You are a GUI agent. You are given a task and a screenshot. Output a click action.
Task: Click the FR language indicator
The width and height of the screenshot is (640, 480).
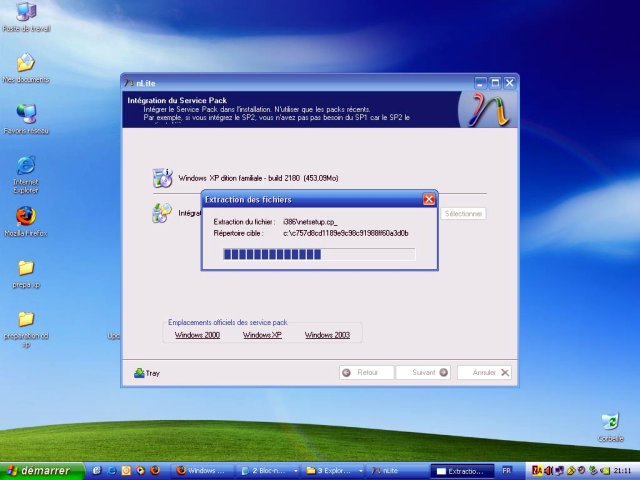506,471
